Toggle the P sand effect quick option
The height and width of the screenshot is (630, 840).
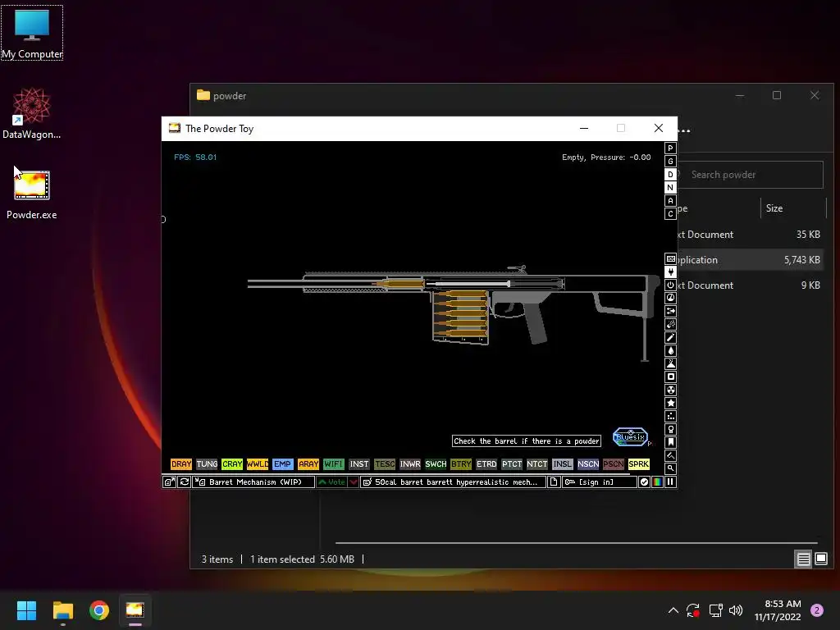[670, 148]
